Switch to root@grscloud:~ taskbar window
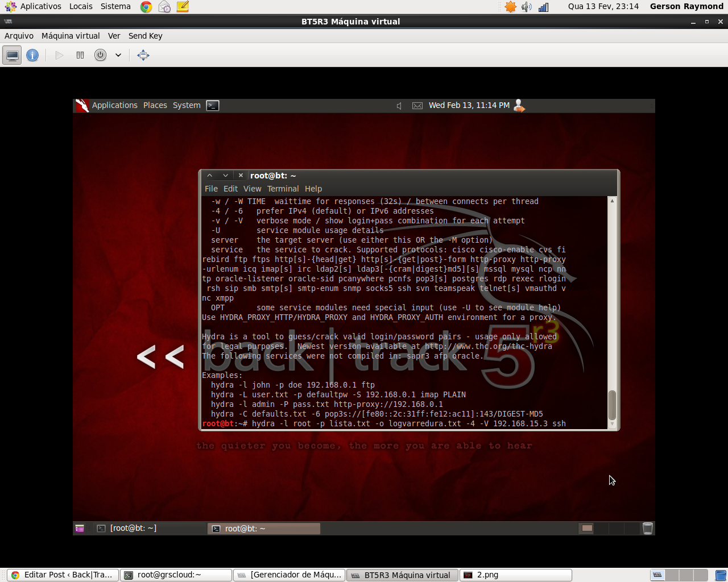 click(x=176, y=575)
